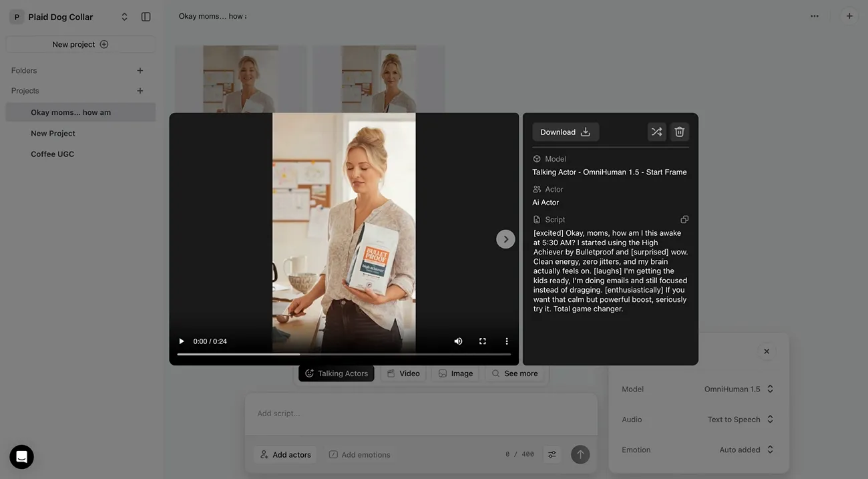Select the Talking Actors tab
The height and width of the screenshot is (479, 868).
click(337, 373)
